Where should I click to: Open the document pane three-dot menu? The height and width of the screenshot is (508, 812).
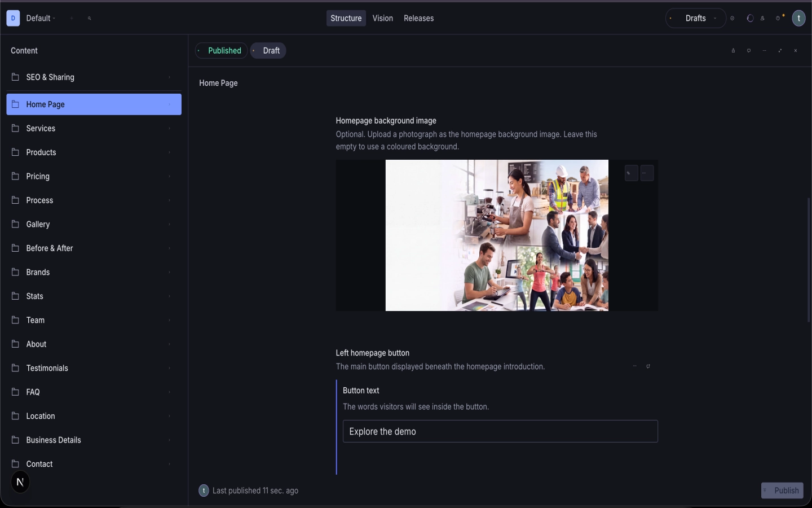(765, 50)
